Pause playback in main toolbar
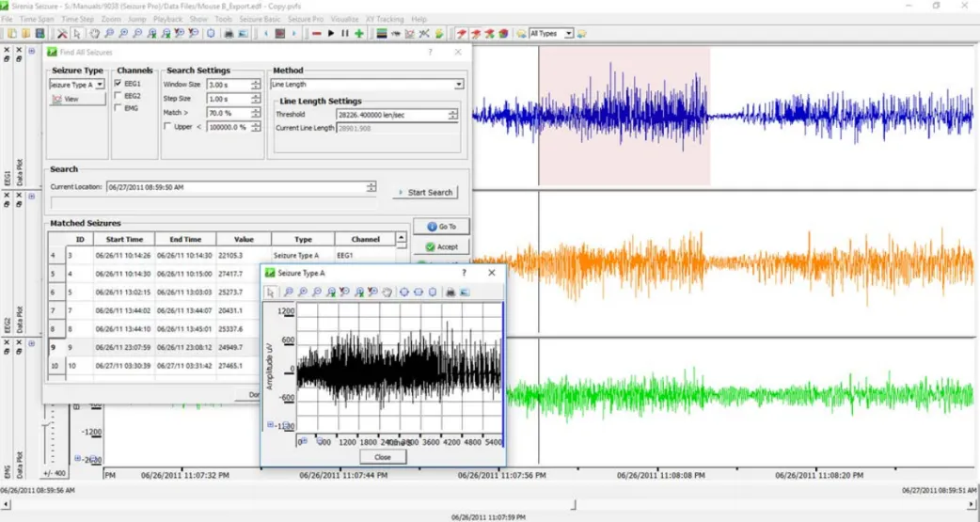Image resolution: width=980 pixels, height=522 pixels. point(345,34)
